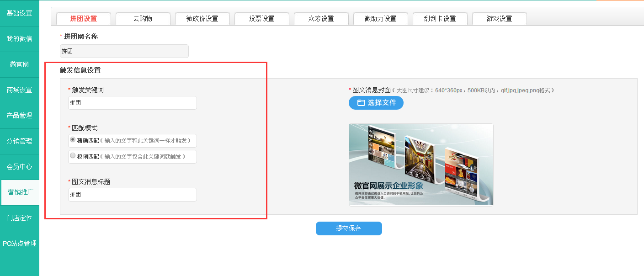Open 我的微信 in the sidebar

point(19,39)
